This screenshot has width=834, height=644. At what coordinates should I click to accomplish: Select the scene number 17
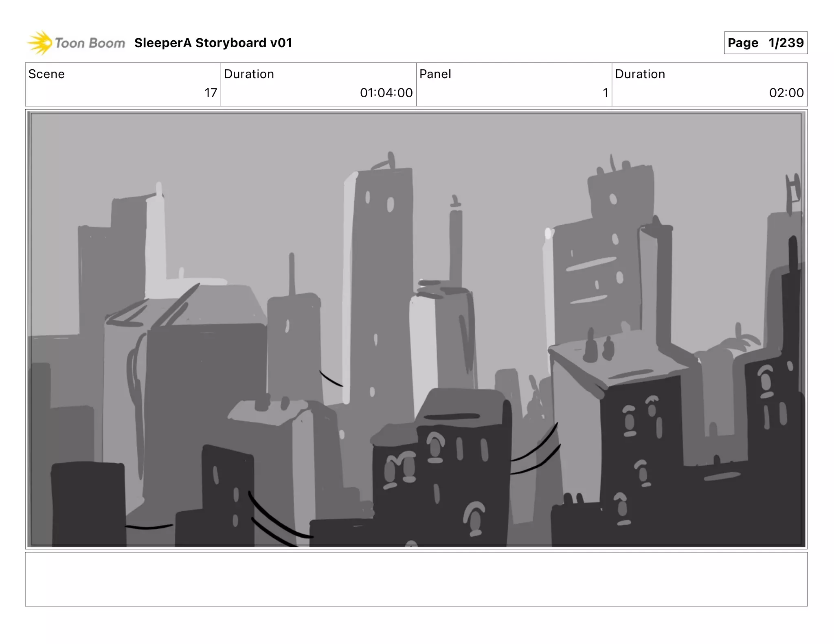point(211,93)
